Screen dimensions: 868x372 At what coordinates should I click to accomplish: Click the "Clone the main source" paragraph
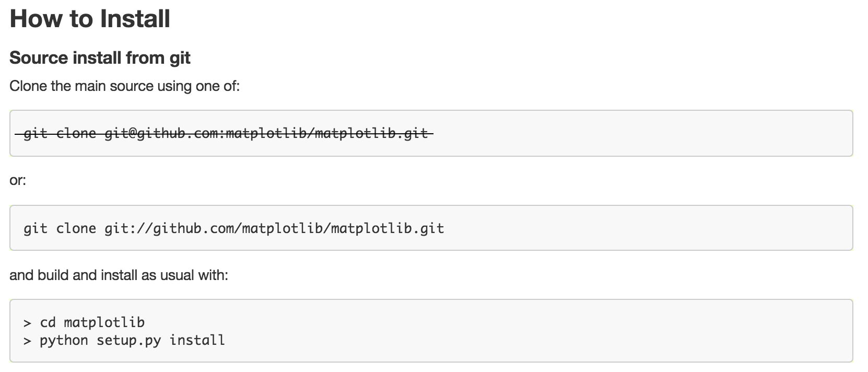pos(124,86)
